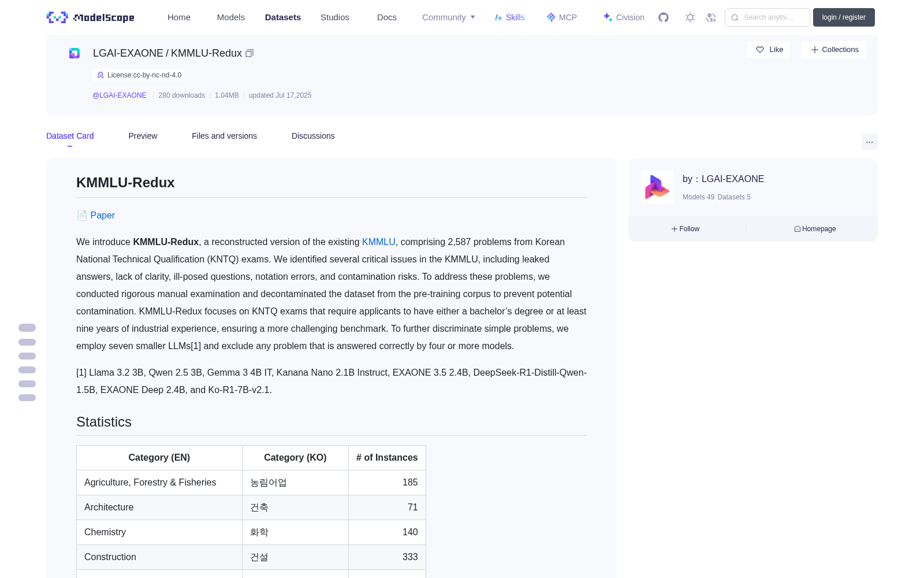Visit the organization Homepage button
The height and width of the screenshot is (578, 924).
815,229
